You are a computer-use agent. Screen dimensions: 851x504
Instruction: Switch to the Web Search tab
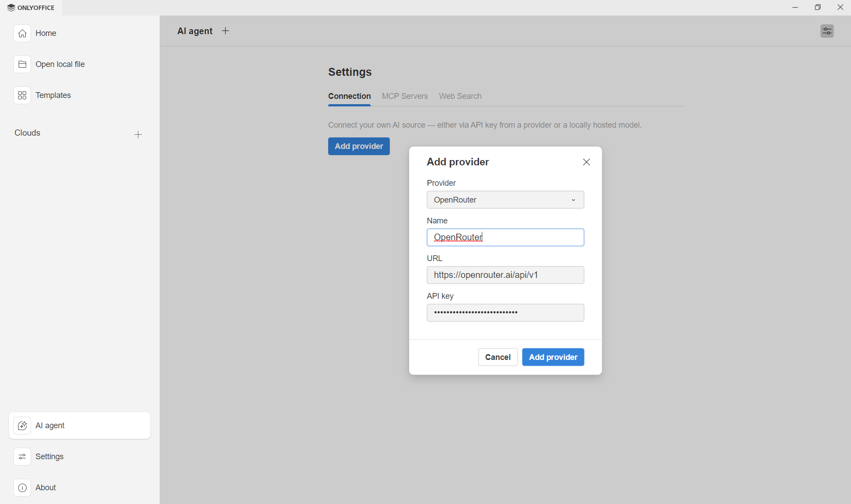click(x=460, y=96)
